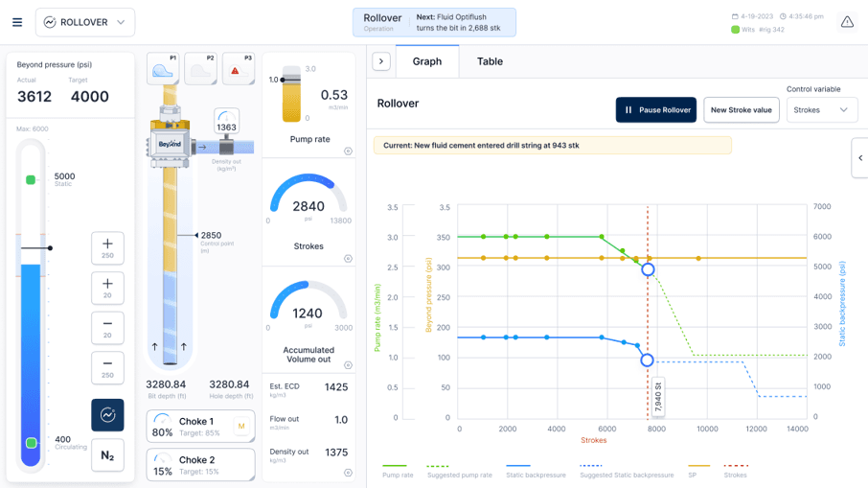The image size is (868, 488).
Task: Click the green Static pressure marker
Action: tap(31, 180)
